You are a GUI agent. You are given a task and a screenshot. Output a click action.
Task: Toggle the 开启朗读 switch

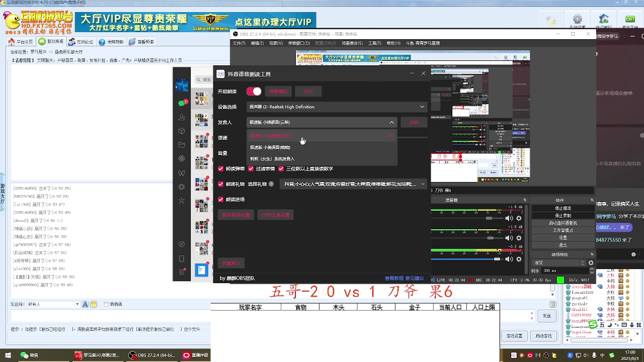coord(254,92)
